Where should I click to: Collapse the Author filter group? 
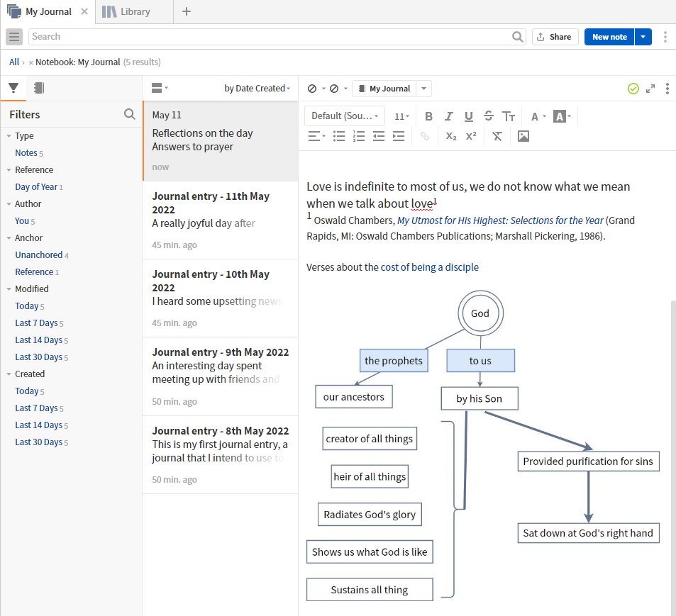9,204
